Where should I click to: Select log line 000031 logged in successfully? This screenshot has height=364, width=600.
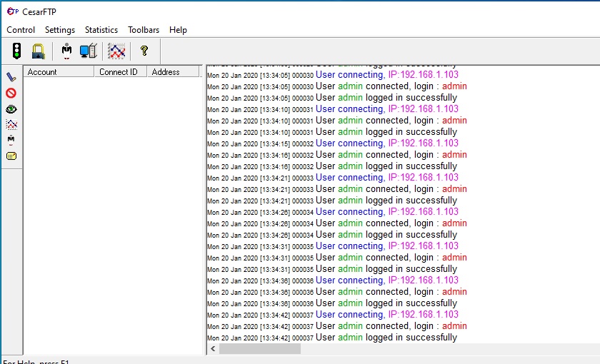[x=332, y=132]
